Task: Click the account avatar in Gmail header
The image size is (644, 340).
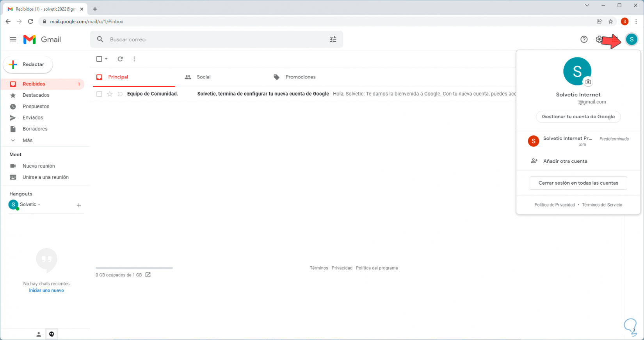Action: tap(632, 39)
